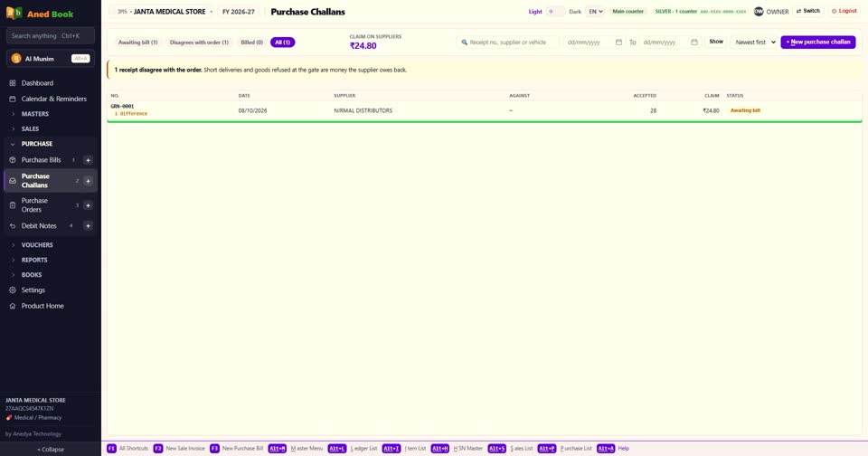This screenshot has height=456, width=868.
Task: Select Dark theme label
Action: coord(575,11)
